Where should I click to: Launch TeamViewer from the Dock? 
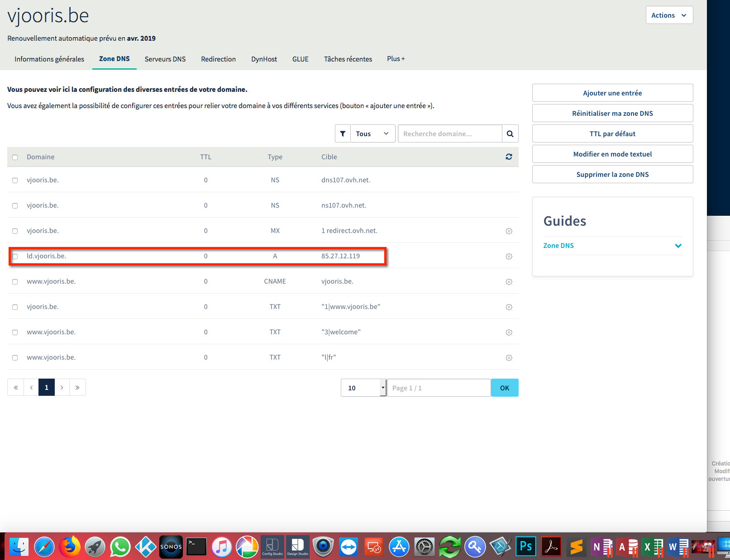[x=348, y=547]
